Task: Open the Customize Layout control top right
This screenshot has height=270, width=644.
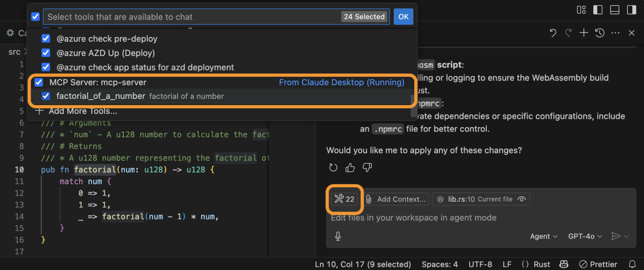Action: point(581,9)
